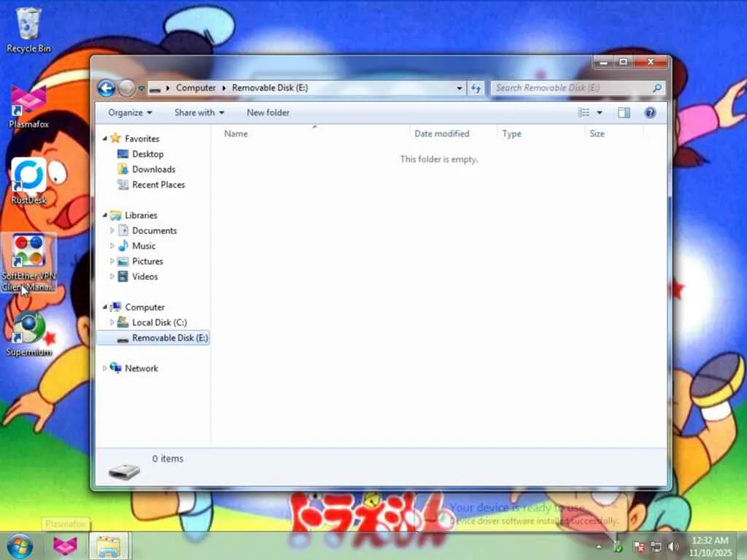Select SoftEther VPN Client Manager desktop icon
The height and width of the screenshot is (560, 747).
click(x=28, y=262)
